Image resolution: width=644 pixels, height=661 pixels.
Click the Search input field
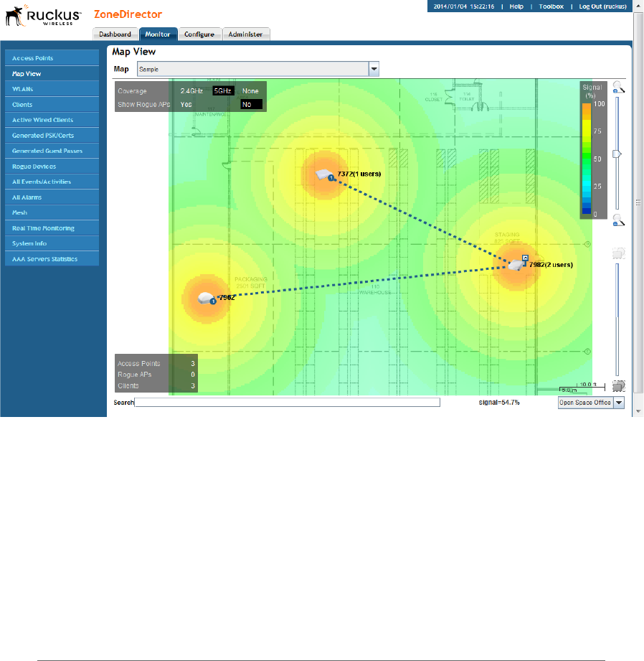point(288,403)
